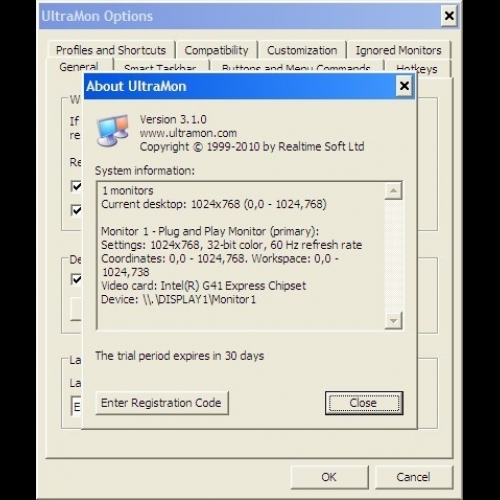Open the Customization tab
500x500 pixels.
(302, 50)
